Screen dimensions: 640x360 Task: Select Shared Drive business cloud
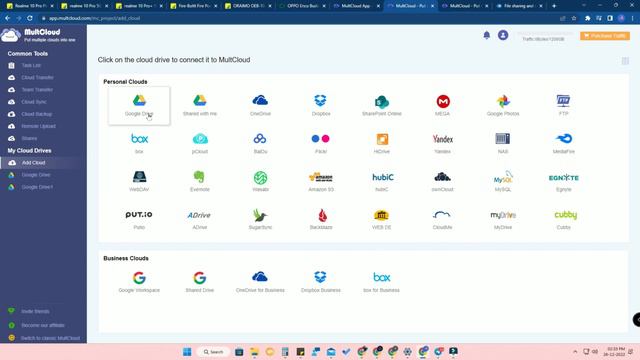click(200, 282)
